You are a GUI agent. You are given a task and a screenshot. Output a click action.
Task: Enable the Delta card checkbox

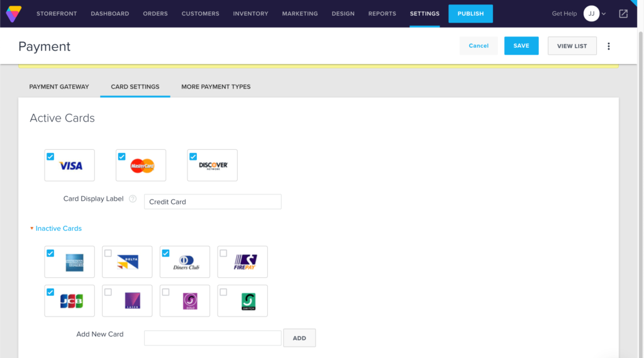coord(108,253)
